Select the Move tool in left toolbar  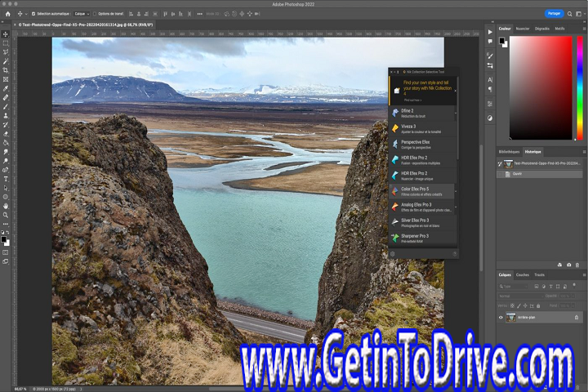coord(6,34)
